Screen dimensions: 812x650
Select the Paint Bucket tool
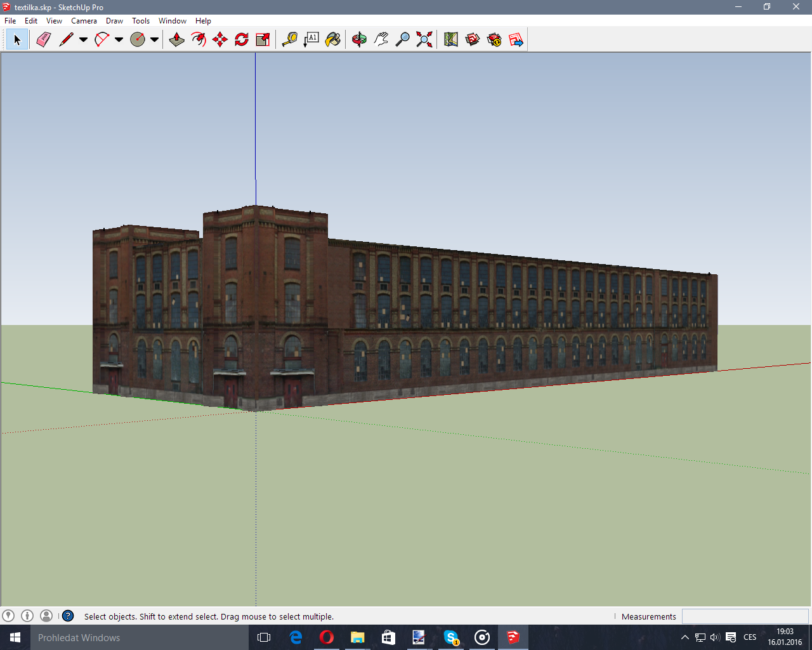[x=333, y=39]
